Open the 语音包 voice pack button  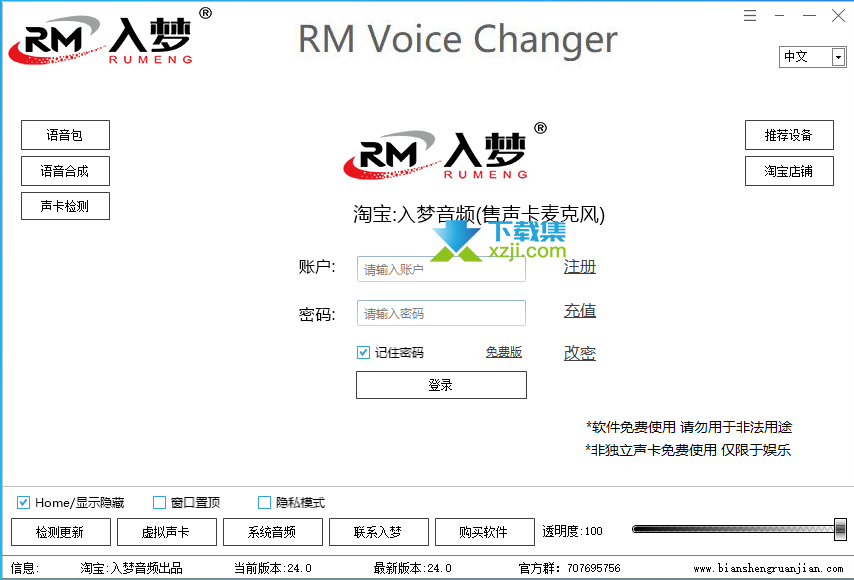coord(65,135)
